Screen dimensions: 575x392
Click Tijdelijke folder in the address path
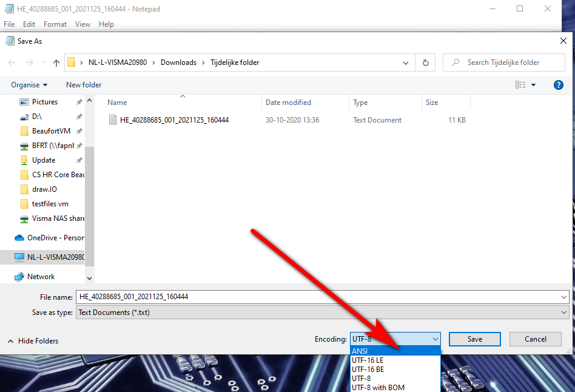coord(235,63)
